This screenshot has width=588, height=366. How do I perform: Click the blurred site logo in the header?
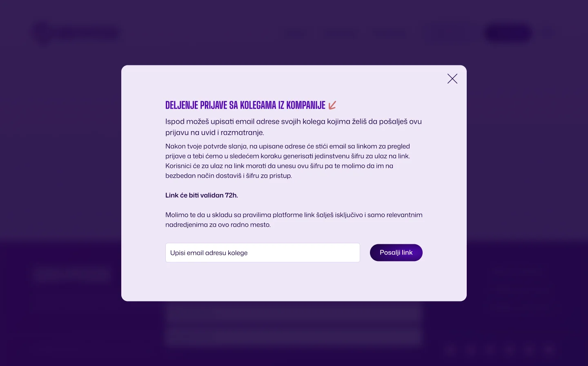point(76,33)
